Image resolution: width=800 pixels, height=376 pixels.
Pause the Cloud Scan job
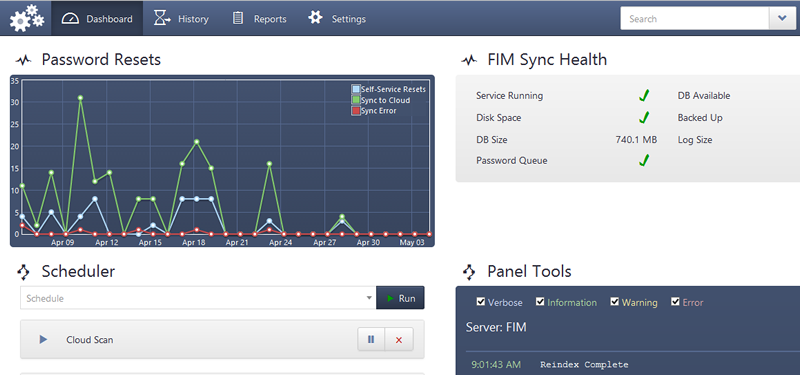click(x=371, y=339)
